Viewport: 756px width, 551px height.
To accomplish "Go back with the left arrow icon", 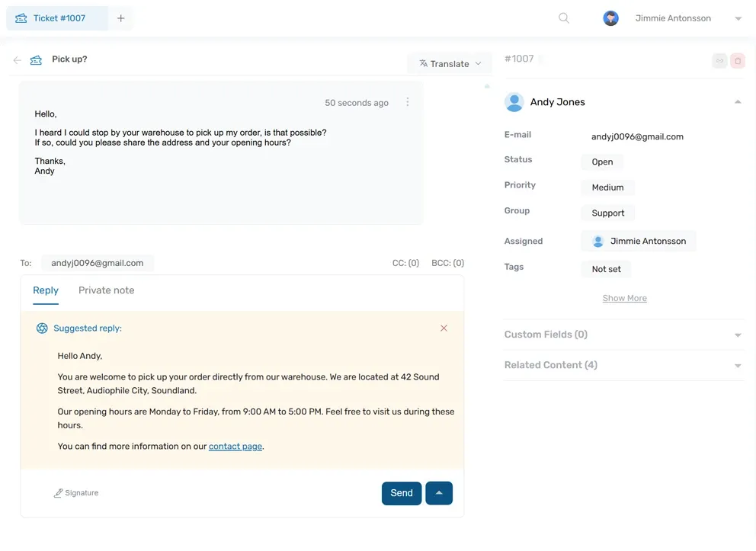I will [18, 60].
